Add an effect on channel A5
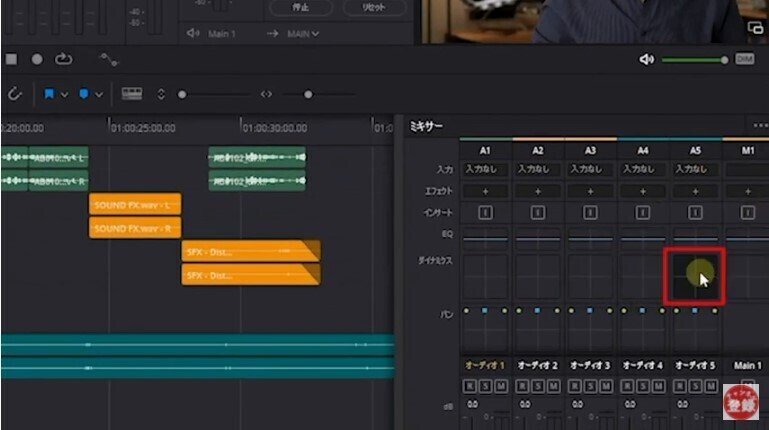769x430 pixels. [695, 191]
